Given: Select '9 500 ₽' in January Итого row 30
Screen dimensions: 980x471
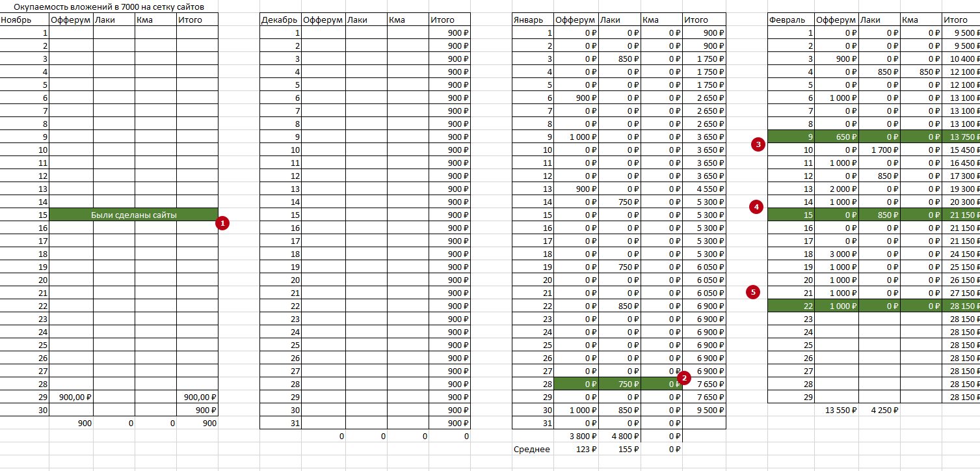Looking at the screenshot, I should pos(704,410).
